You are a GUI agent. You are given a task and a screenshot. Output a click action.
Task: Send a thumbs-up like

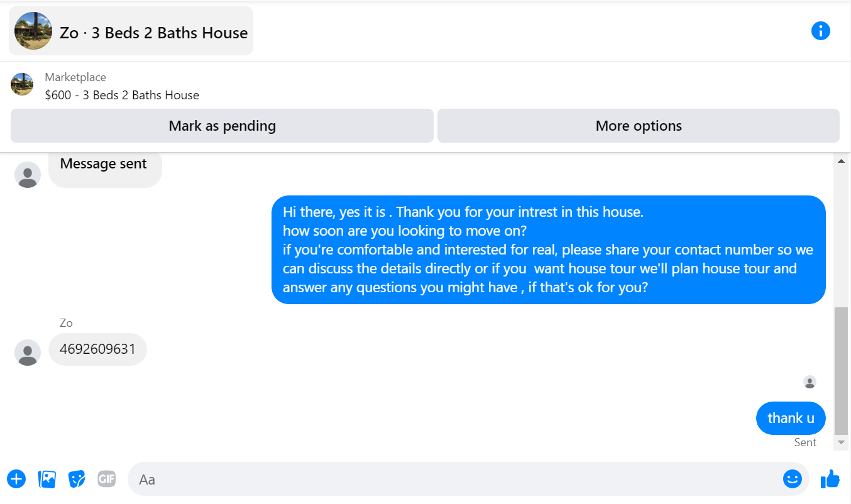(830, 479)
